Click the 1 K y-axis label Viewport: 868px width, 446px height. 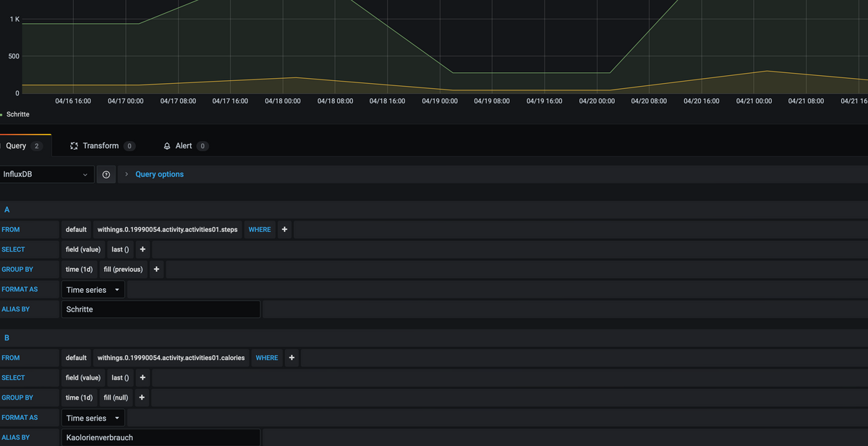(14, 20)
